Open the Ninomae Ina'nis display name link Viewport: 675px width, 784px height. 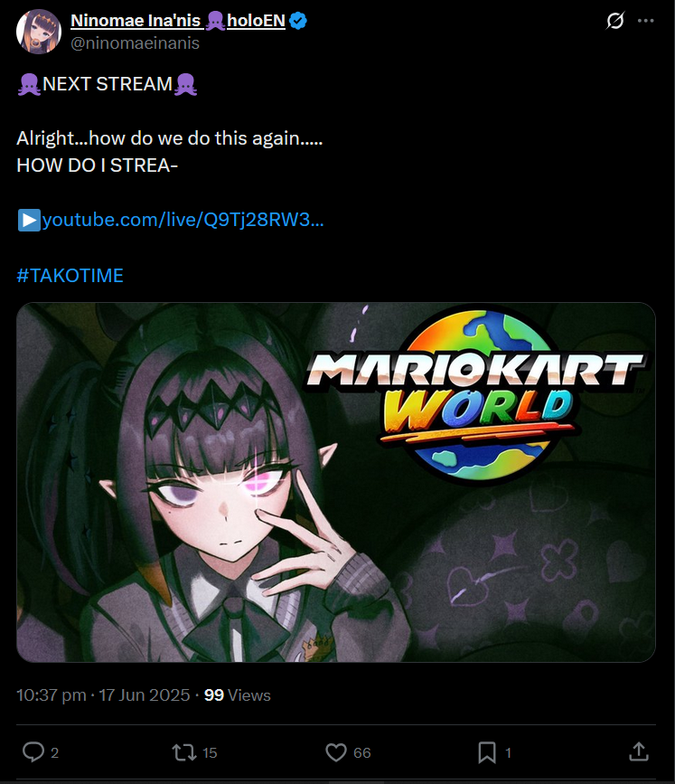[178, 21]
